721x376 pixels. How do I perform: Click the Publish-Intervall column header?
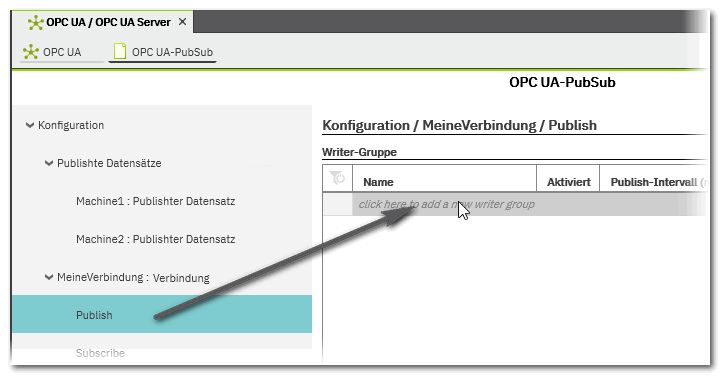[x=653, y=178]
